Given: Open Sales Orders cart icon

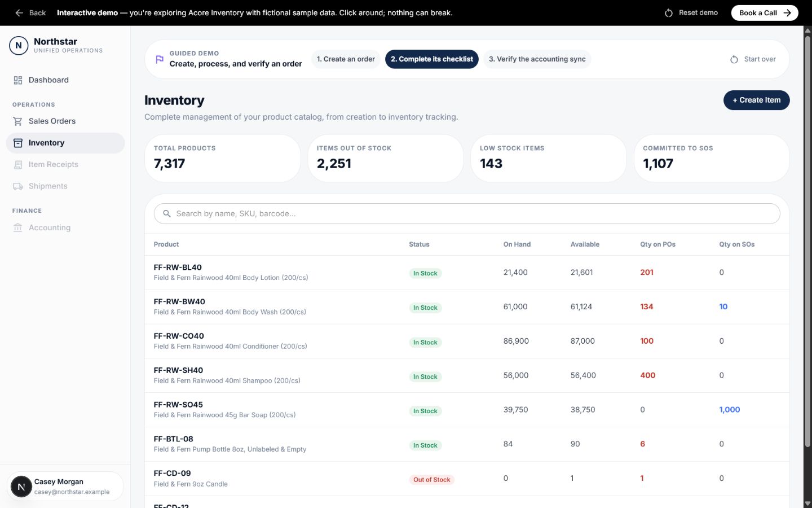Looking at the screenshot, I should click(18, 121).
